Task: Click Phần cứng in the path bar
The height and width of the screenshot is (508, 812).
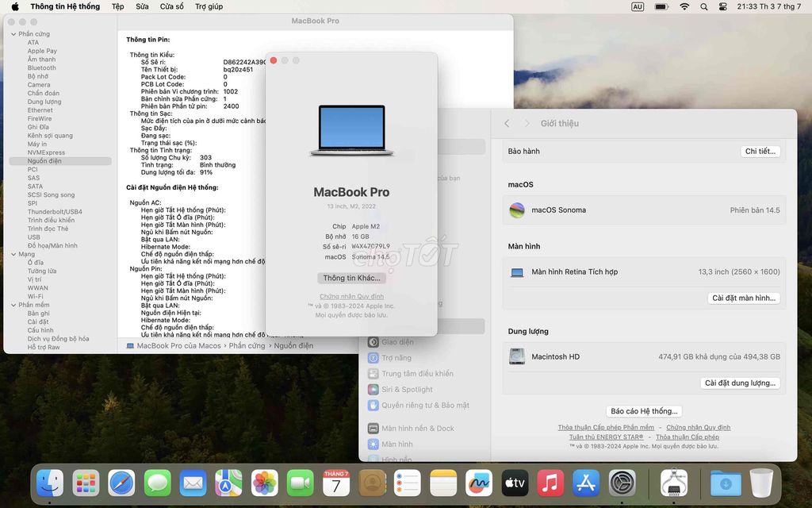Action: (247, 346)
